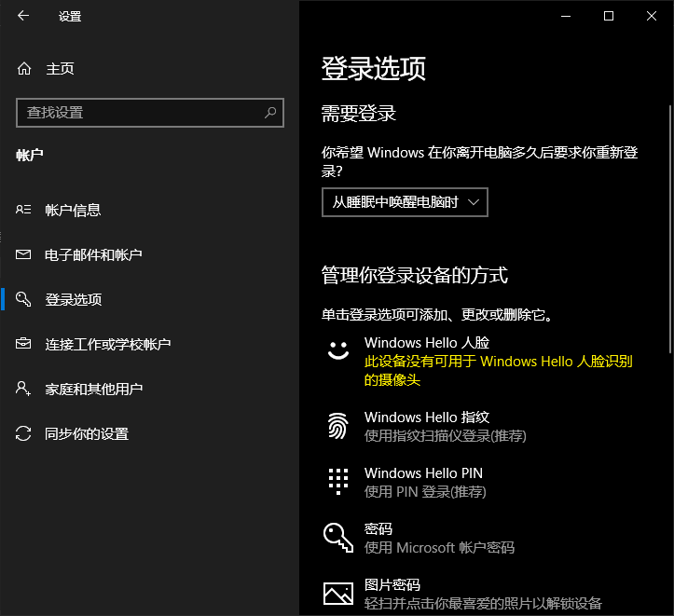Screen dimensions: 674x616
Task: Click the yellow Windows Hello camera warning text
Action: coord(498,370)
